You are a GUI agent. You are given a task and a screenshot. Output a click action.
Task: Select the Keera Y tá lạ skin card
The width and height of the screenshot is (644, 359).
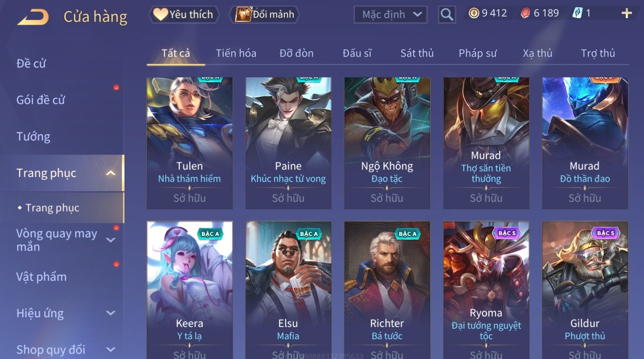[x=190, y=290]
